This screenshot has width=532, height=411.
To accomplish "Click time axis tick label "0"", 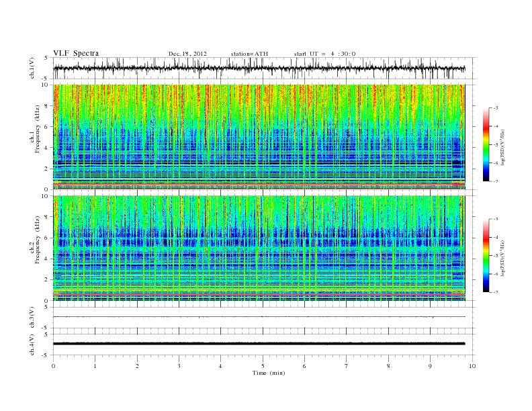I will [53, 366].
